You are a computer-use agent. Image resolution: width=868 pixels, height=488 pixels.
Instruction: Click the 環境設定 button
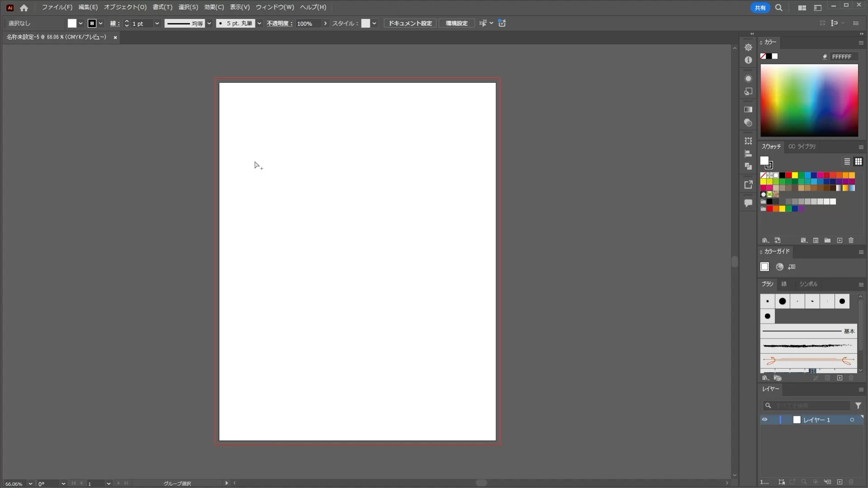457,23
